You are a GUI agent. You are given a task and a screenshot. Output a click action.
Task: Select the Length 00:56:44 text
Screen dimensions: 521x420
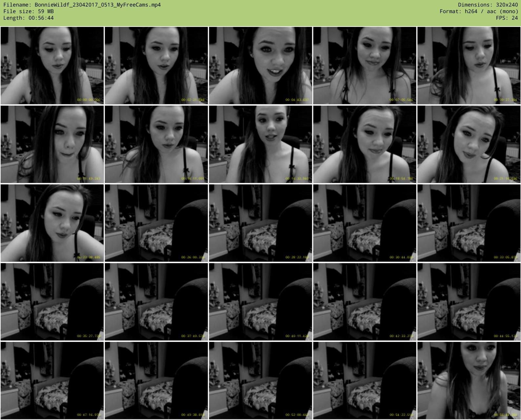point(29,18)
